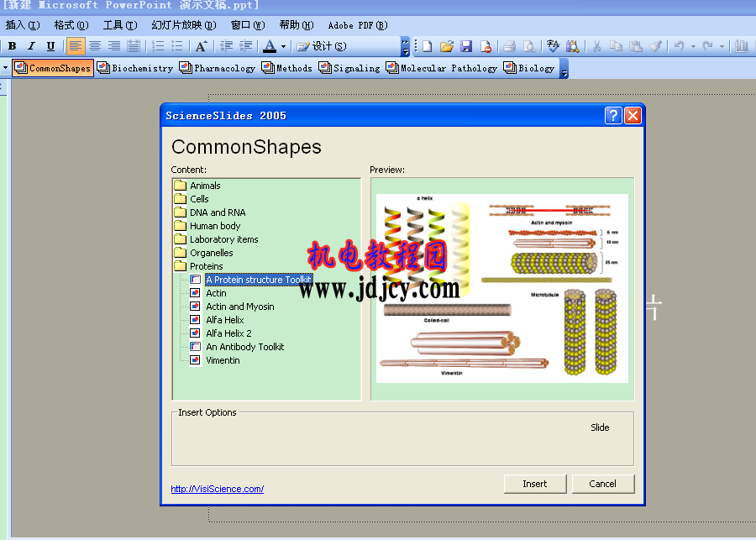Open the Research tool
The image size is (756, 540).
[573, 46]
